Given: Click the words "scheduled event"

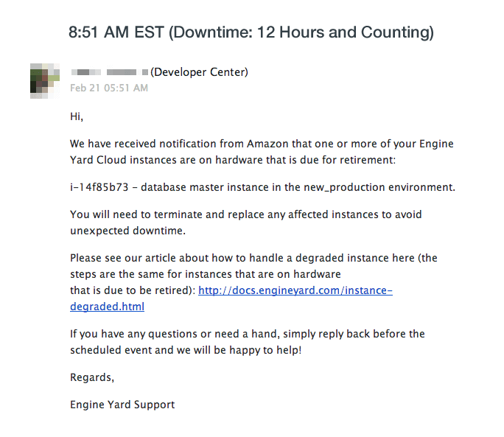Looking at the screenshot, I should [112, 349].
